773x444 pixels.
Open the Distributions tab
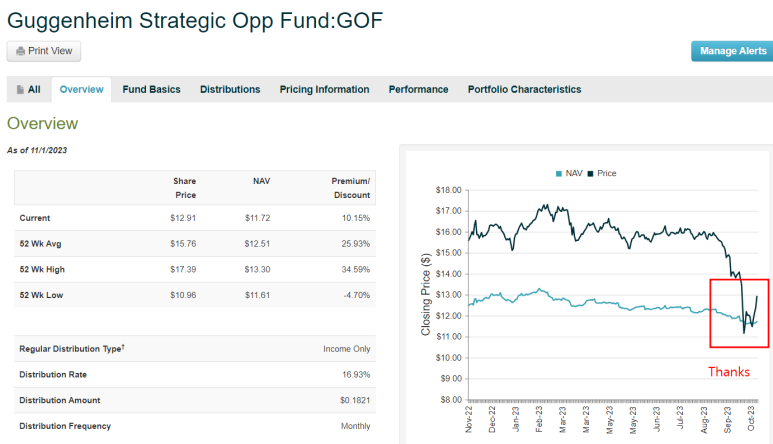pyautogui.click(x=230, y=90)
